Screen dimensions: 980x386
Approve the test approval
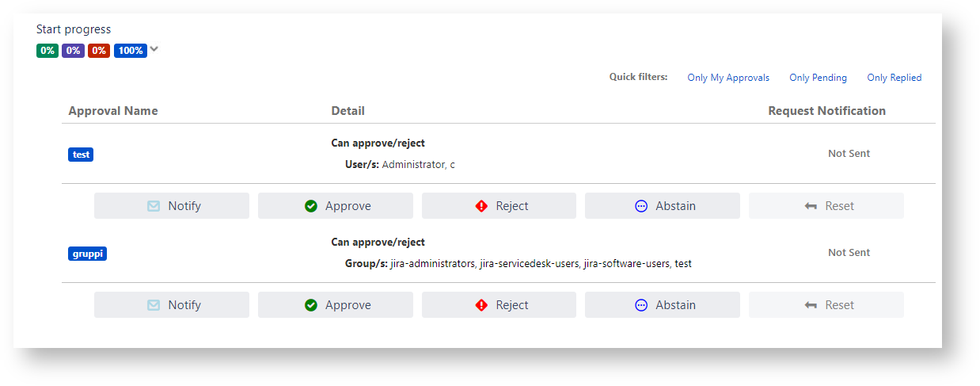[336, 206]
